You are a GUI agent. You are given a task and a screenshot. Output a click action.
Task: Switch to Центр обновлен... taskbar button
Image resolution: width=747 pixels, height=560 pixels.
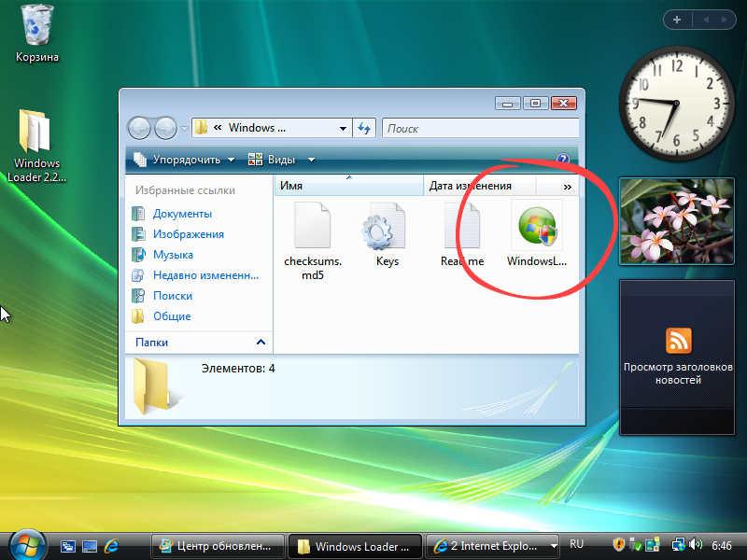218,546
